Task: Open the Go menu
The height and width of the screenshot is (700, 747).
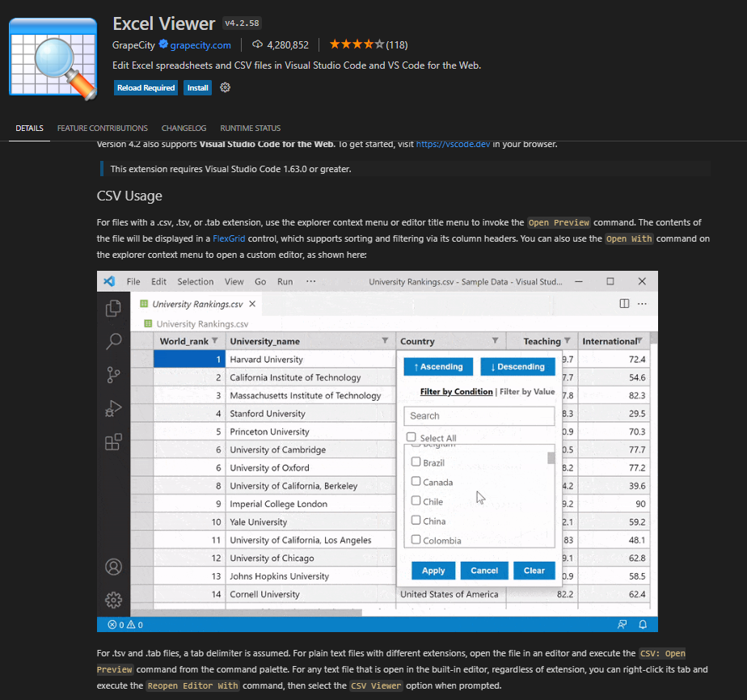Action: point(260,281)
